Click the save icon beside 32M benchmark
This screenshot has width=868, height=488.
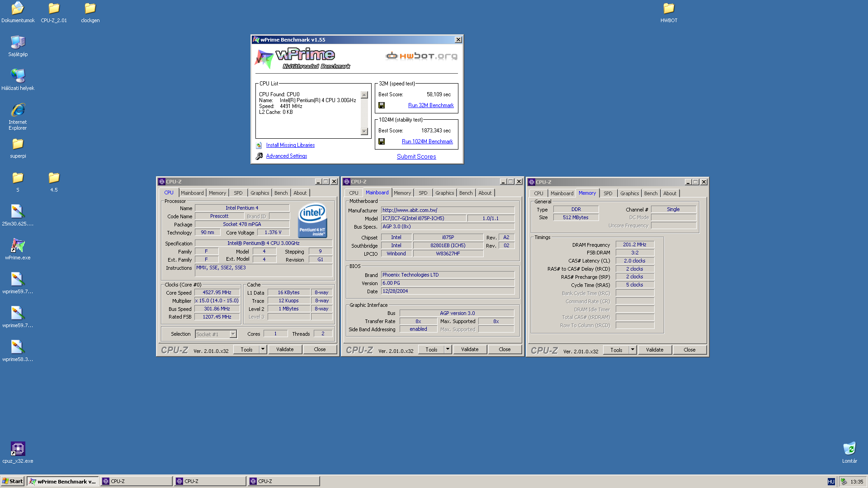point(382,105)
